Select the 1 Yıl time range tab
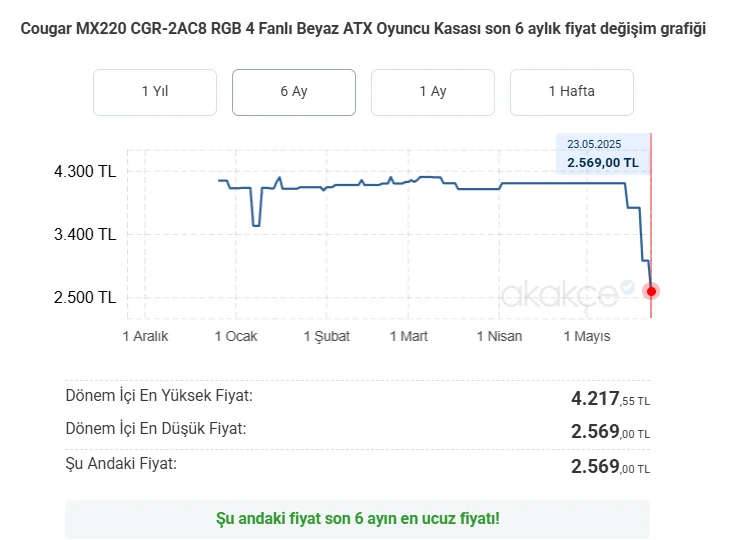 [155, 92]
